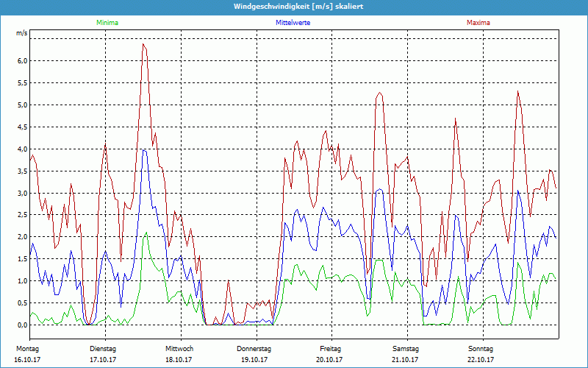
Task: Click the Samstag day label
Action: (x=406, y=349)
